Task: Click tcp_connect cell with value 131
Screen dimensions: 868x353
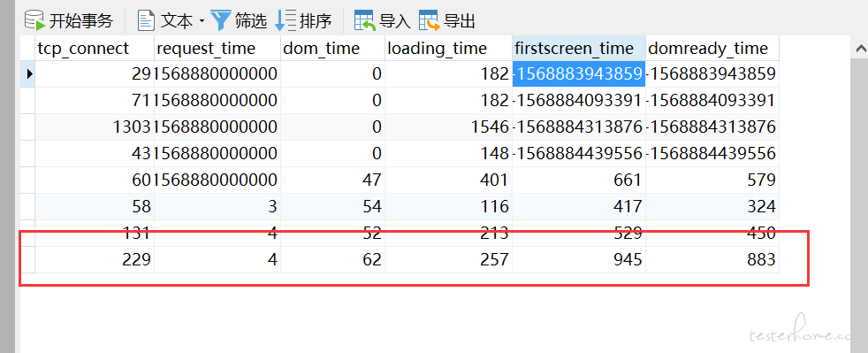Action: pyautogui.click(x=95, y=234)
